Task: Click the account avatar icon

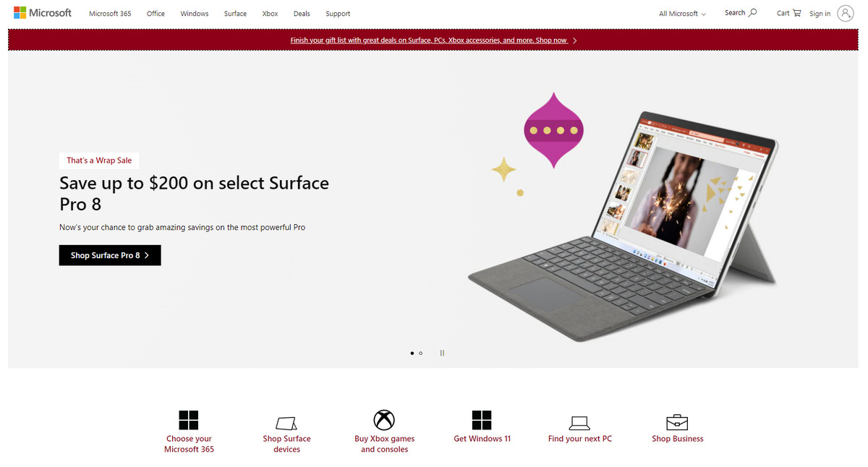Action: (846, 13)
